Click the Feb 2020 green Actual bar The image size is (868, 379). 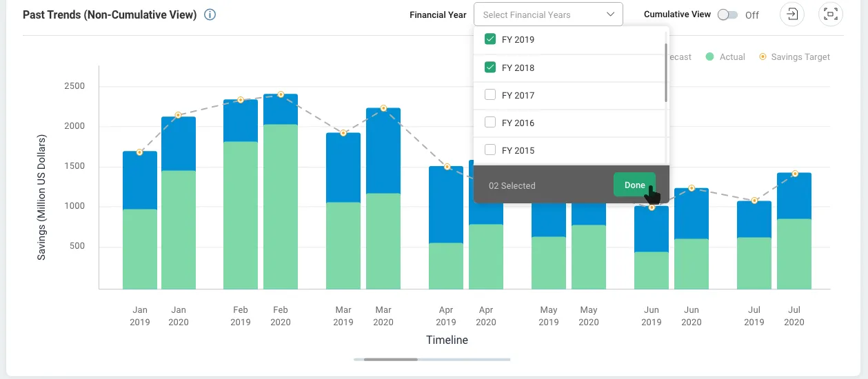[281, 207]
